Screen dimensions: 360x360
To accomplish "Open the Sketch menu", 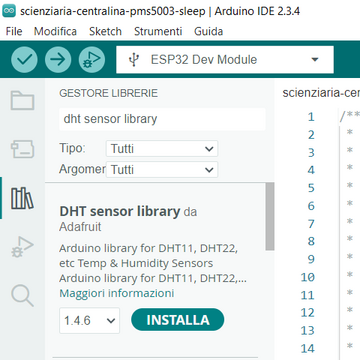I will point(105,32).
